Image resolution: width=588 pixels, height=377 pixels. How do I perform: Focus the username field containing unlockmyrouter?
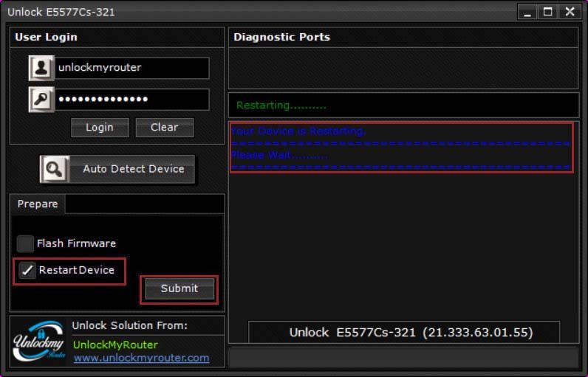click(132, 68)
